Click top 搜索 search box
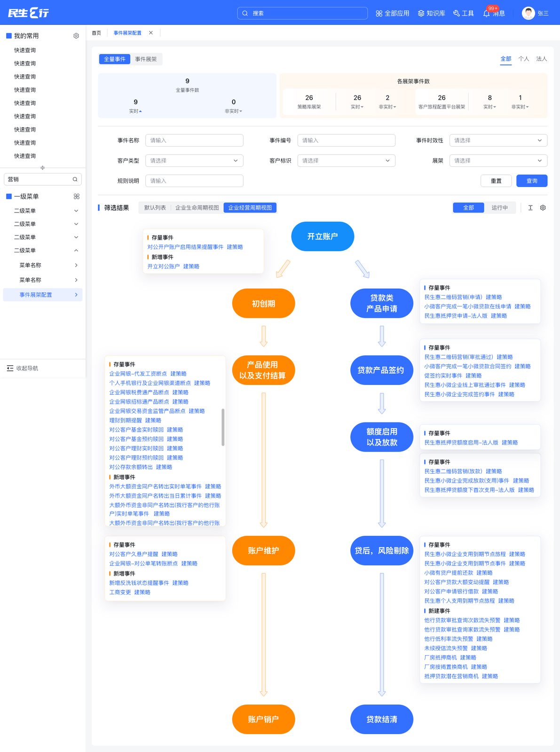560x752 pixels. pos(302,13)
